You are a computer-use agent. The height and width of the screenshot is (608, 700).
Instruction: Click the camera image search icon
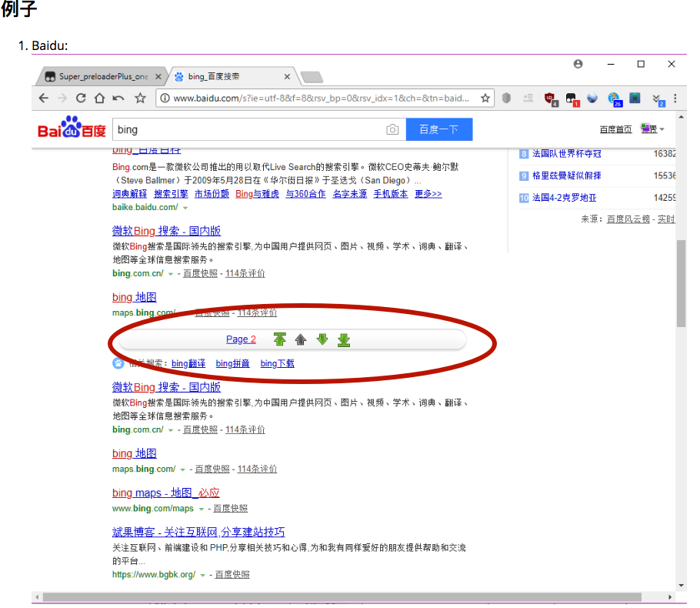click(x=392, y=129)
